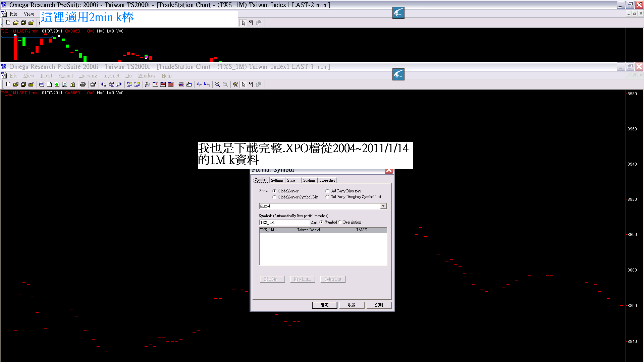The height and width of the screenshot is (362, 644).
Task: Select 3rd Party Directory Symbol List radio
Action: tap(327, 197)
